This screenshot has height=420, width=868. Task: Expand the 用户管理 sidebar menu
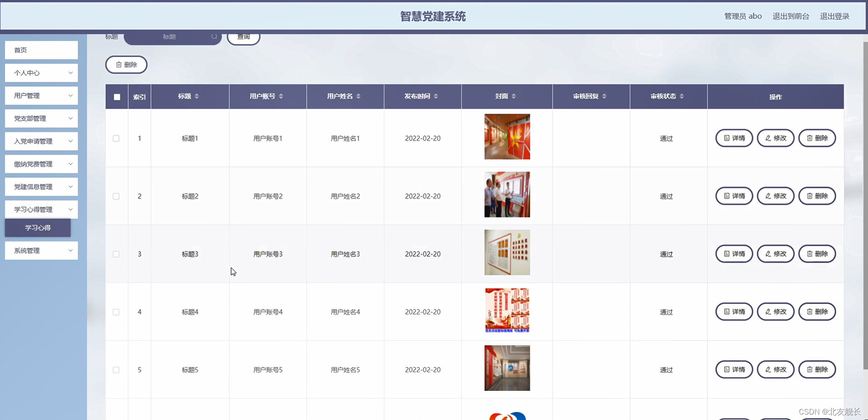coord(41,96)
